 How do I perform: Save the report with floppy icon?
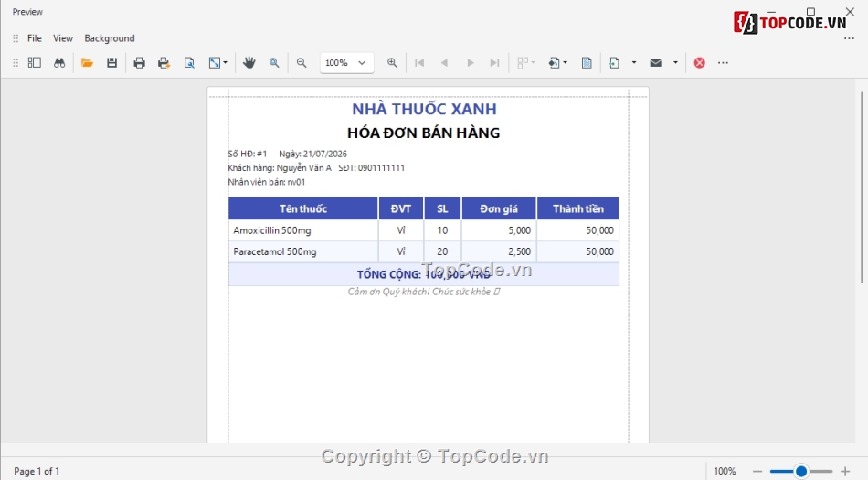(111, 62)
